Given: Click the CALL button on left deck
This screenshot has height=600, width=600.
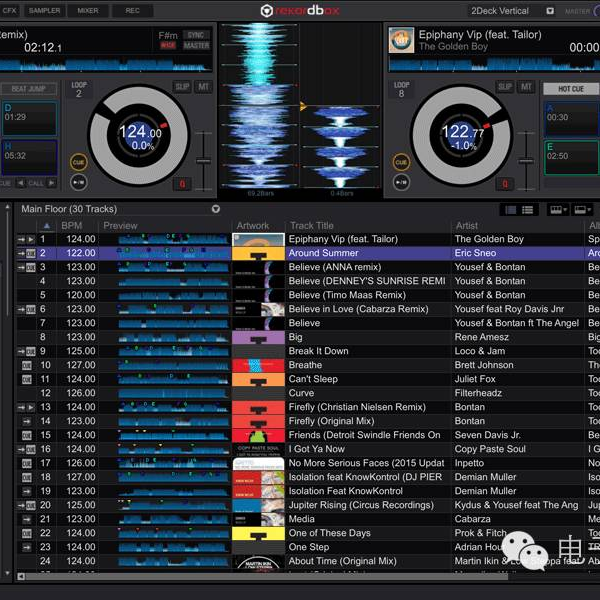Looking at the screenshot, I should tap(36, 183).
